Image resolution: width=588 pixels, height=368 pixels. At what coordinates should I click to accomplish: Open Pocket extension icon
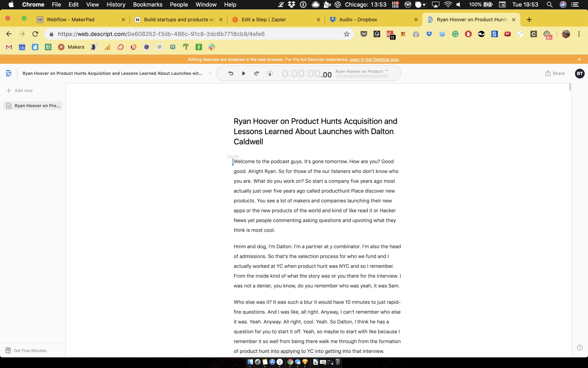[x=364, y=34]
